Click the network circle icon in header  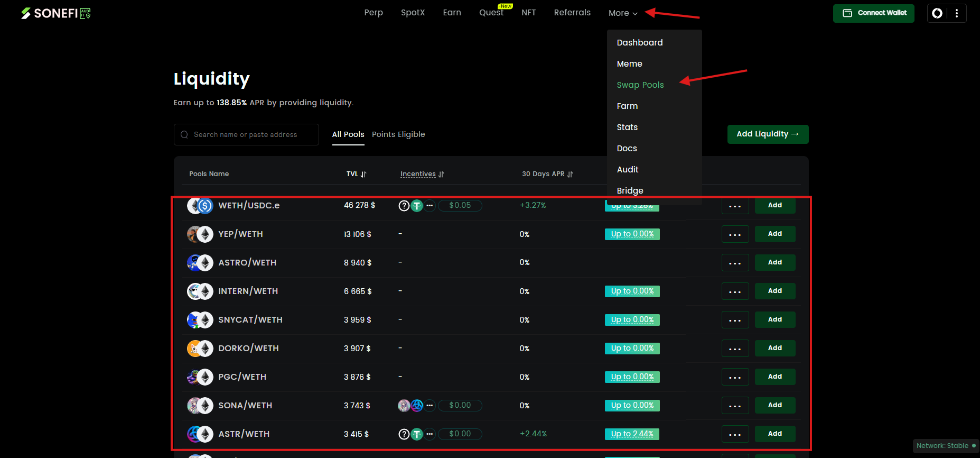(x=937, y=13)
